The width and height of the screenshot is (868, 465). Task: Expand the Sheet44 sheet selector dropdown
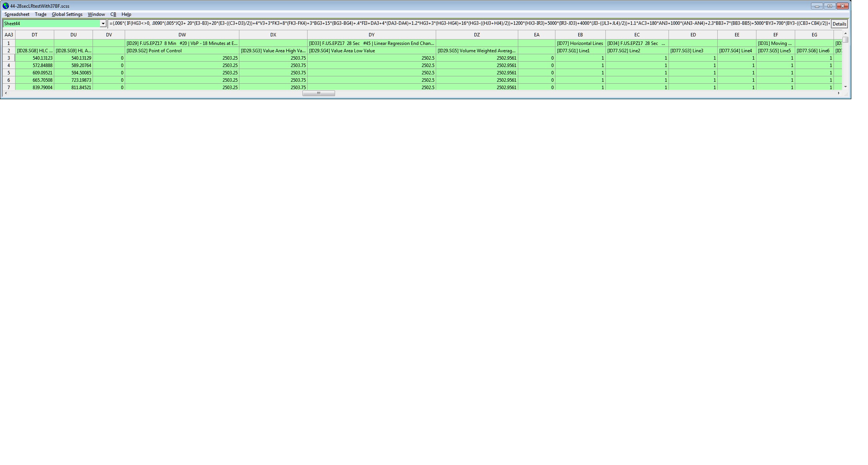(103, 24)
